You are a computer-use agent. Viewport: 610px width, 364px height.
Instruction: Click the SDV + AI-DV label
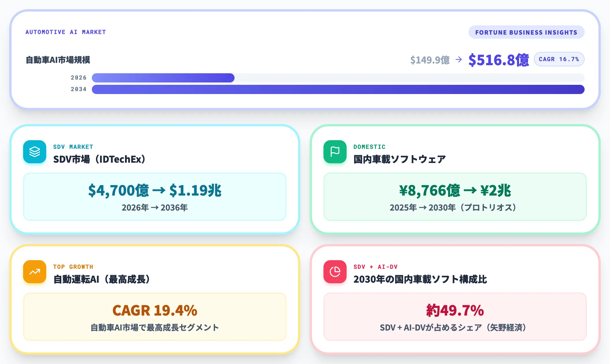point(375,267)
